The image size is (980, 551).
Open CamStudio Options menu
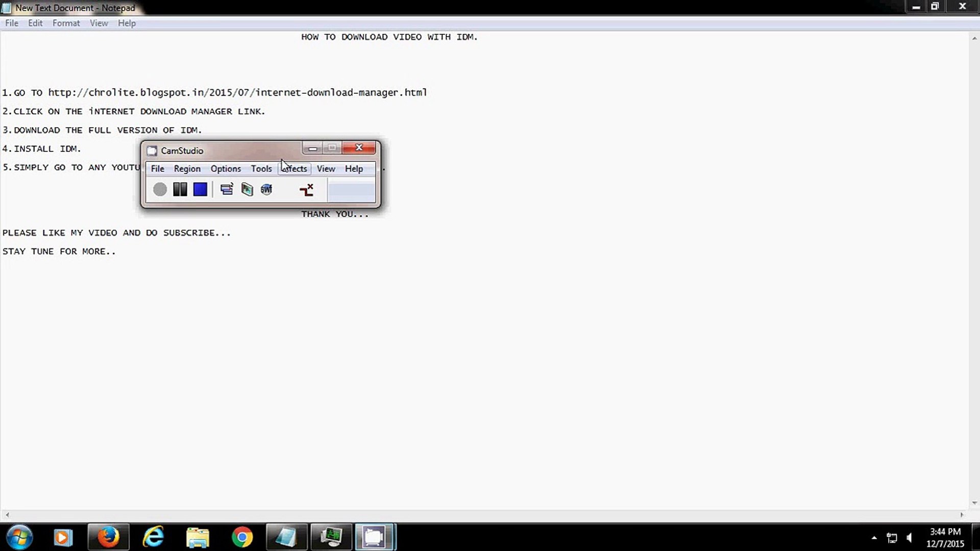pos(226,169)
